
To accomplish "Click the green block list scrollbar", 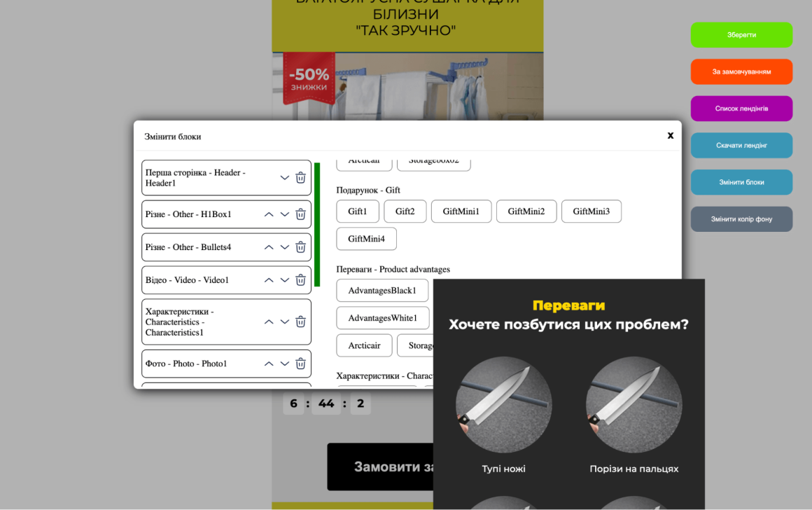I will [317, 224].
